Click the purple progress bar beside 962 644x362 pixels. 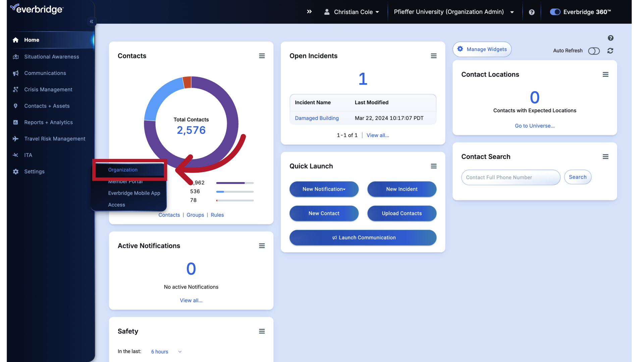click(x=235, y=183)
